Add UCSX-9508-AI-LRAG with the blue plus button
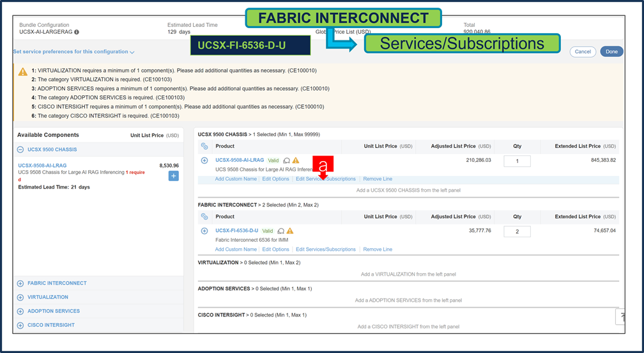644x353 pixels. pyautogui.click(x=173, y=176)
